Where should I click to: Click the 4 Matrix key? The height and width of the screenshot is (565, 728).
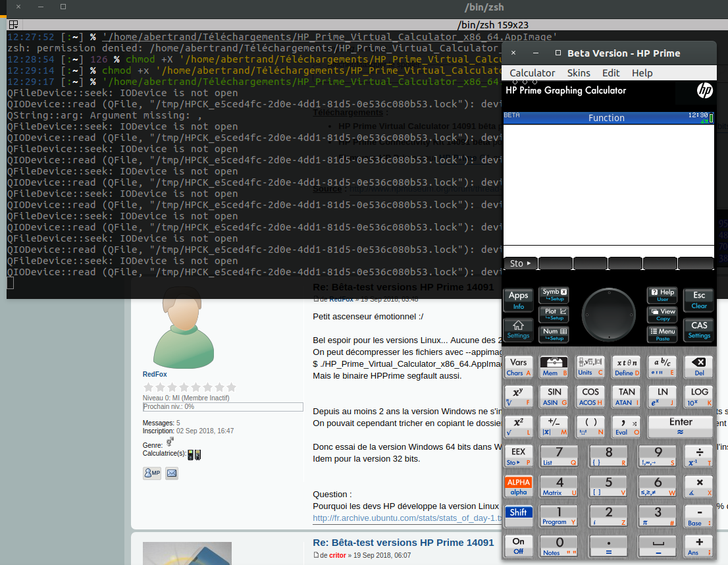(x=559, y=487)
